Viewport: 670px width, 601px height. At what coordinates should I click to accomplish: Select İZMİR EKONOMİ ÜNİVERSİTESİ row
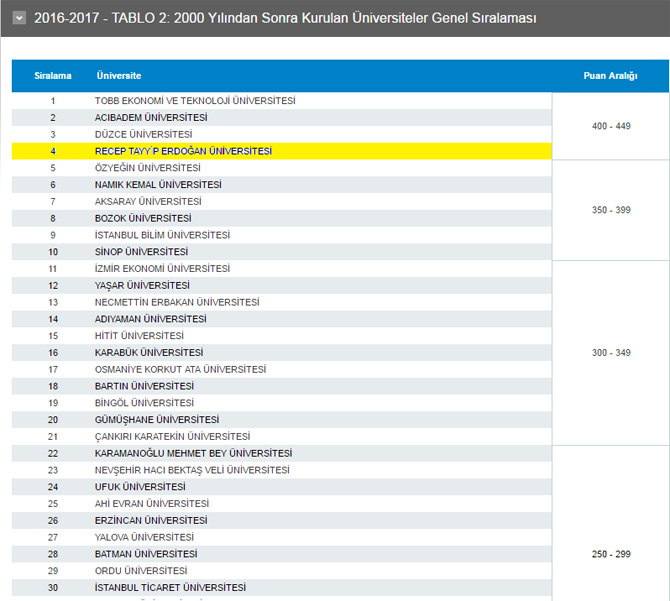click(282, 269)
